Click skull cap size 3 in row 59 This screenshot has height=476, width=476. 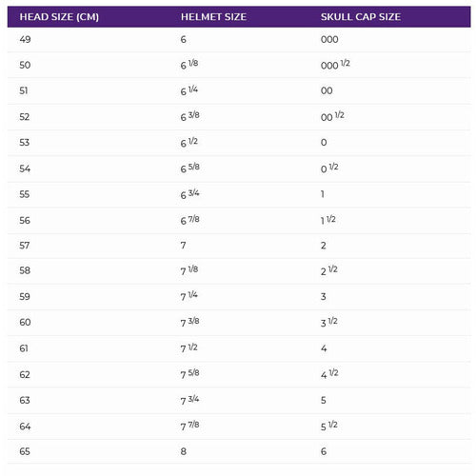point(324,297)
